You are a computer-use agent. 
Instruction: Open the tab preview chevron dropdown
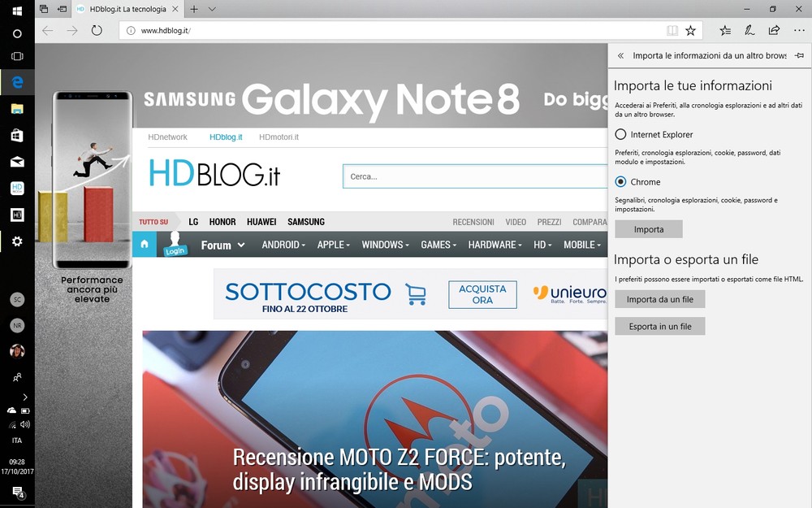[212, 9]
